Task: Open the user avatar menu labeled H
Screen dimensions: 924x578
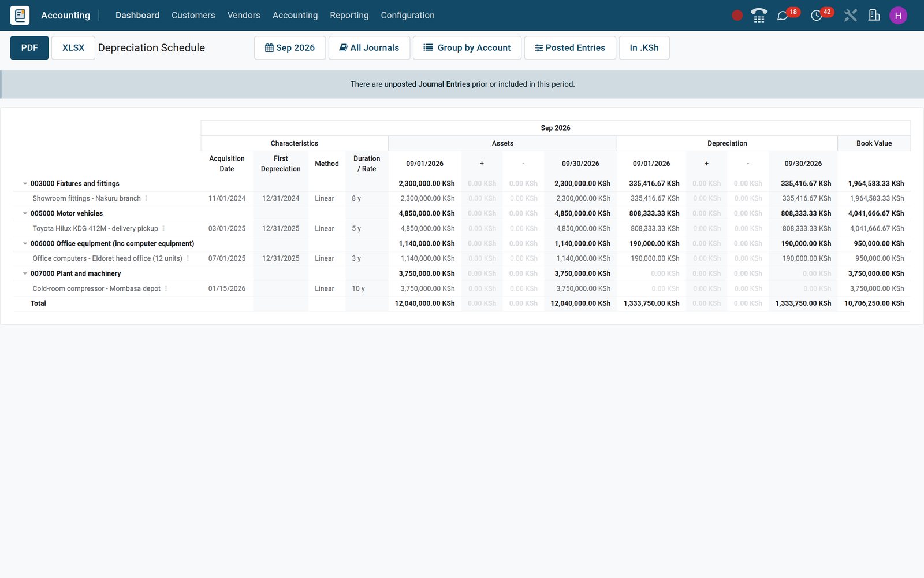Action: click(x=898, y=16)
